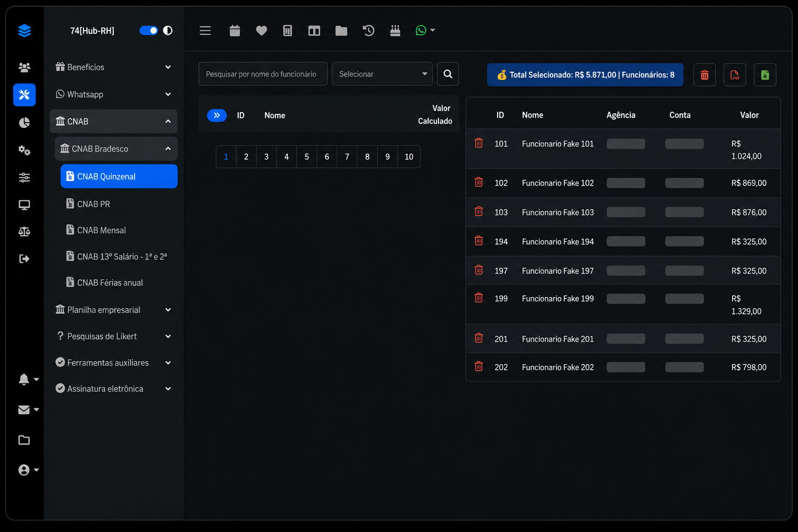Remove Funcionario Fake 102 row

click(x=479, y=182)
